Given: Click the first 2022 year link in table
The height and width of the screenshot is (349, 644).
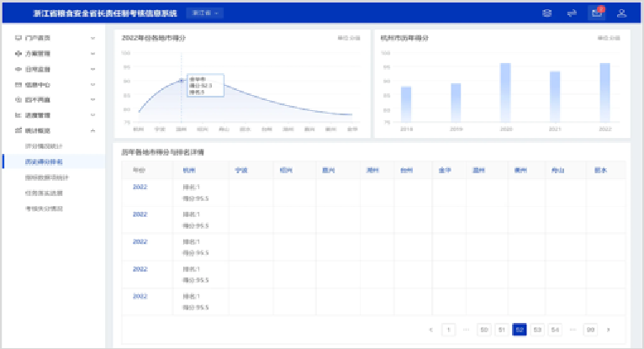Looking at the screenshot, I should [140, 187].
